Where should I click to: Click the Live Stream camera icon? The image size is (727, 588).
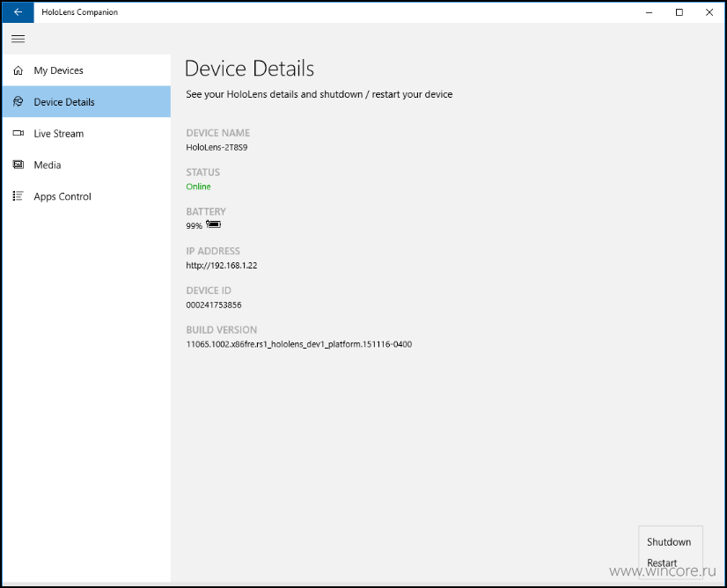click(18, 133)
